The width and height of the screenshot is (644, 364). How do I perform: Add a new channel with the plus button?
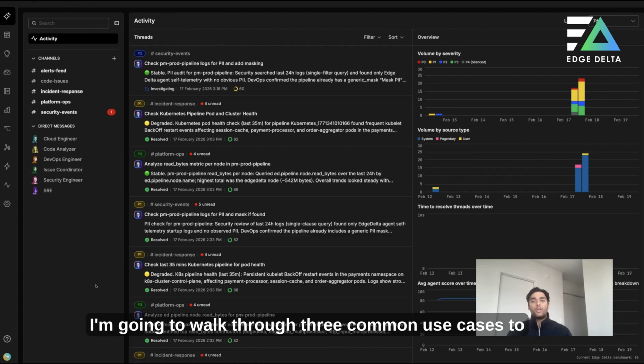pos(114,58)
